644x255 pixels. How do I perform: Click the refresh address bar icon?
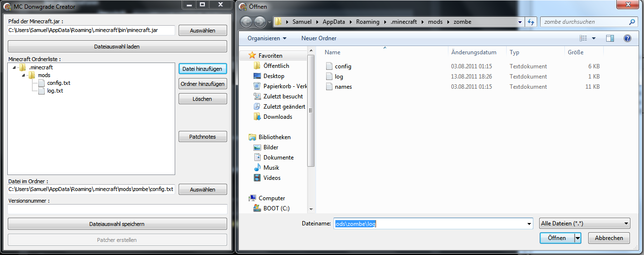click(x=531, y=22)
